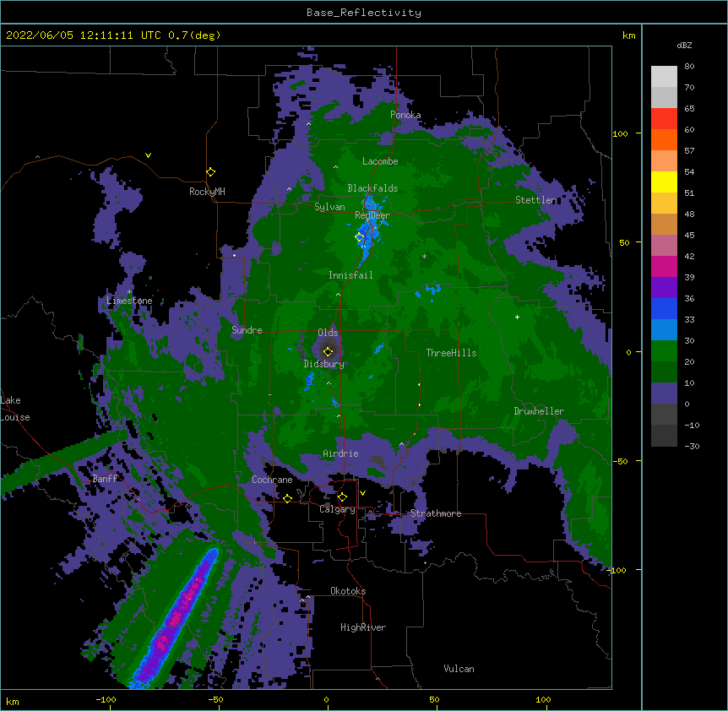The height and width of the screenshot is (711, 728).
Task: Click the -50 tick on bottom axis
Action: [215, 699]
